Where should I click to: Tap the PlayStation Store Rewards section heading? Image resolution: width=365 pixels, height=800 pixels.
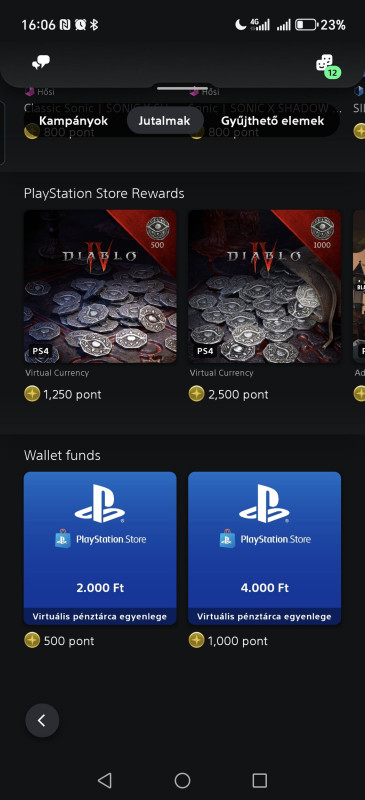pos(104,194)
